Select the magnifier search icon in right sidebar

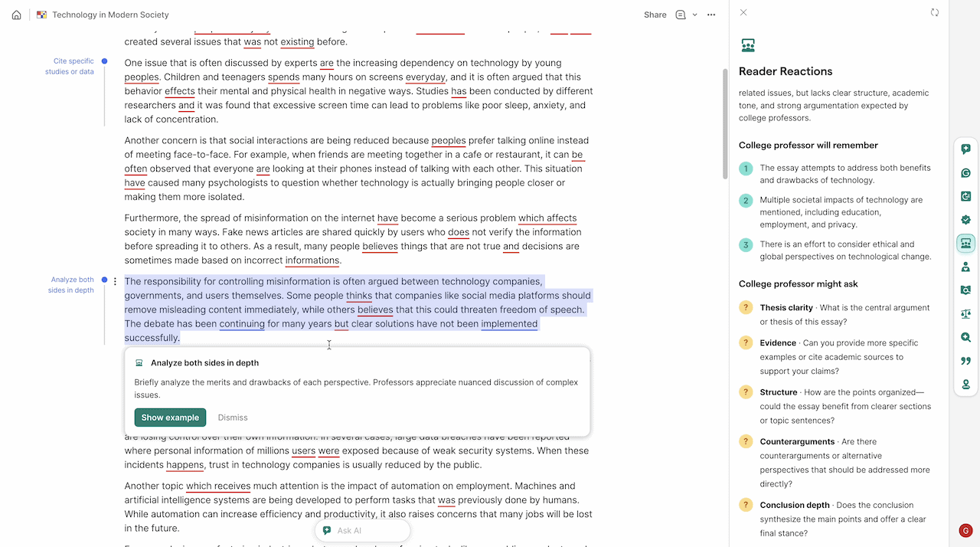coord(965,337)
